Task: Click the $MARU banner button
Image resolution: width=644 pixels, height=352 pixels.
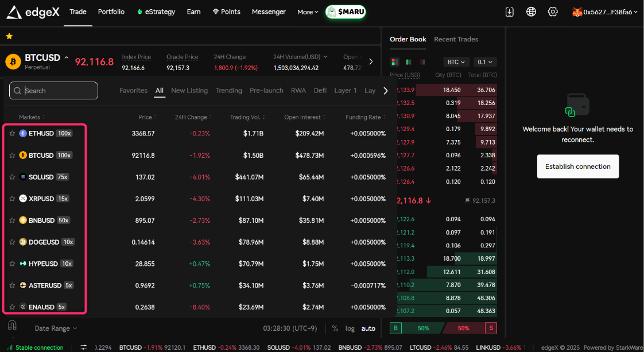Action: 346,12
